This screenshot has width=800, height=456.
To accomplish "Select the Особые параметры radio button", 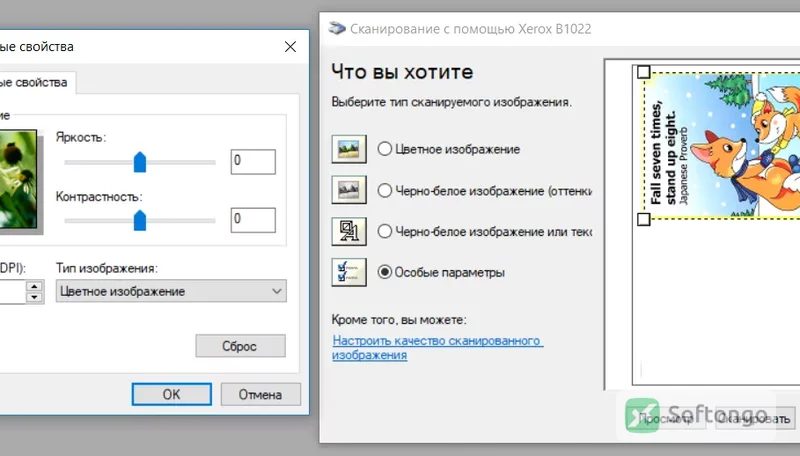I will (x=385, y=272).
